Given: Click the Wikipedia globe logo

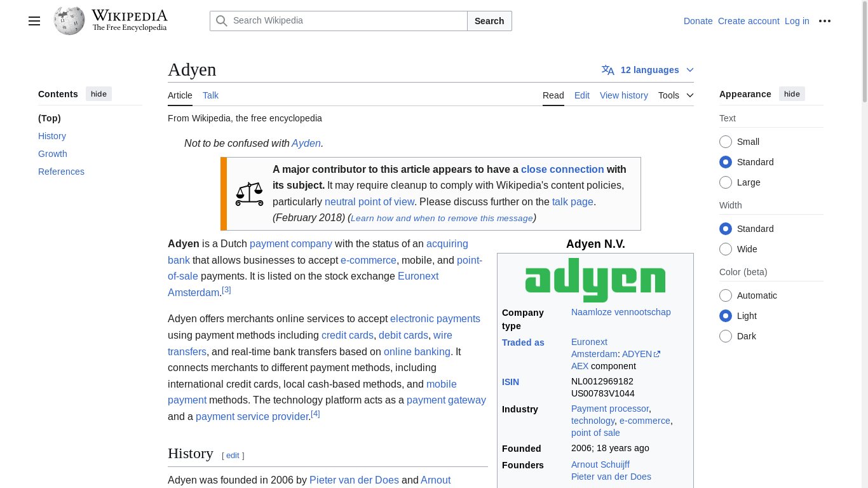Looking at the screenshot, I should tap(69, 20).
